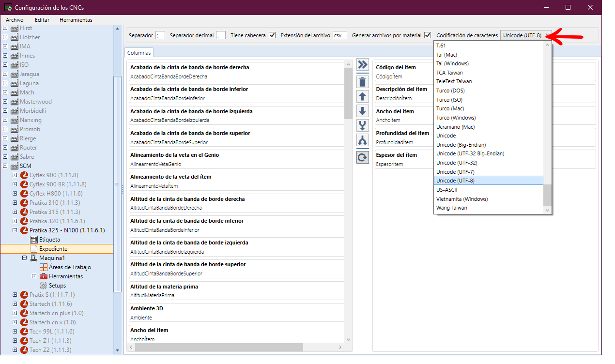
Task: Expand the Cyflex H800 tree node
Action: pyautogui.click(x=15, y=194)
